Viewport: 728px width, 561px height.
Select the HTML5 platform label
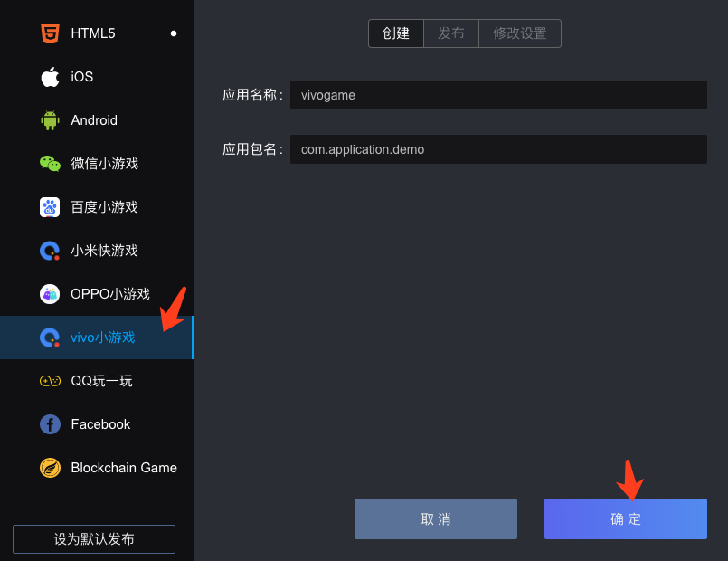pos(93,33)
